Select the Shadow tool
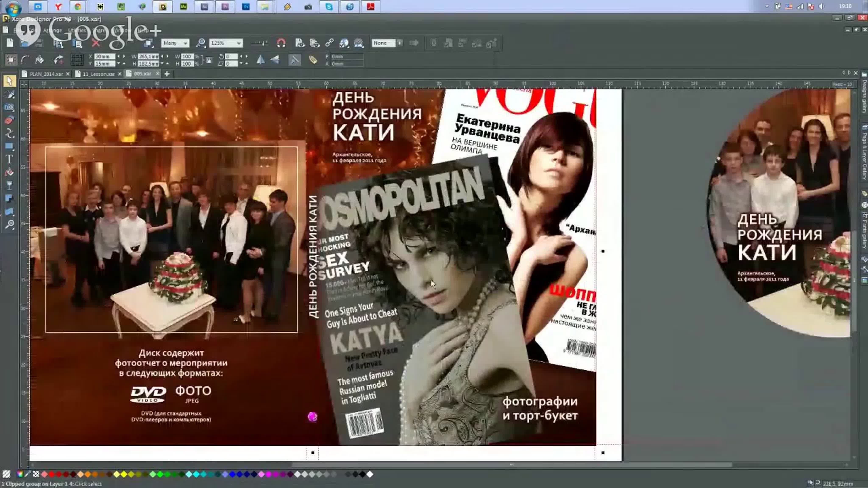 pos(10,198)
